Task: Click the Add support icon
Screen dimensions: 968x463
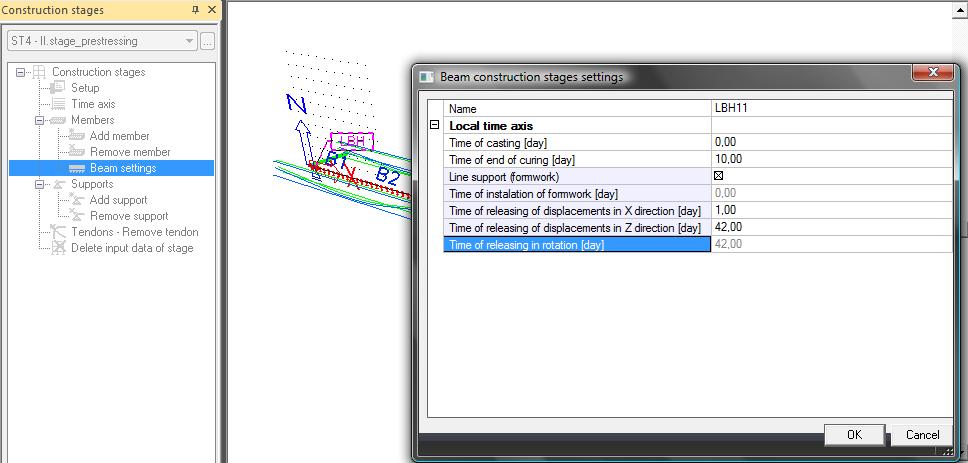Action: tap(77, 200)
